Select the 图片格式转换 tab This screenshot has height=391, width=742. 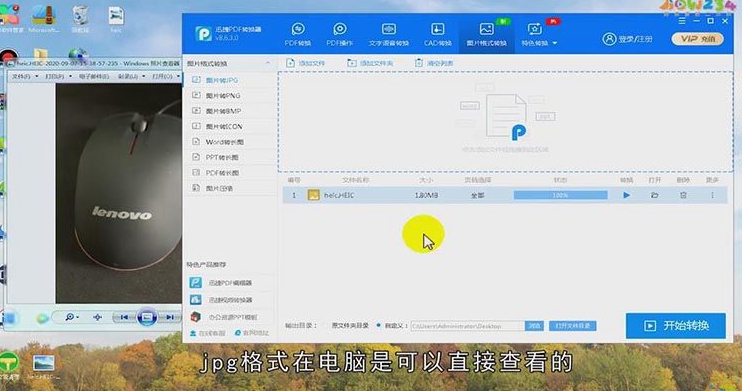pyautogui.click(x=486, y=35)
